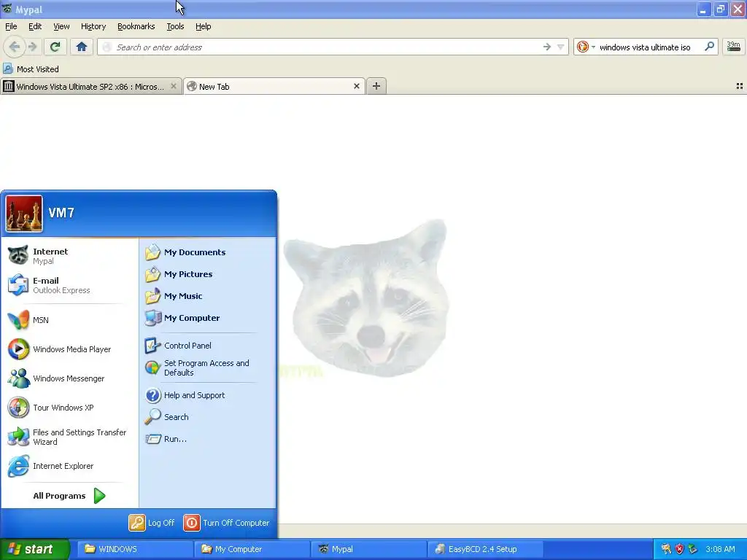Click the browser Forward arrow button
747x560 pixels.
tap(32, 47)
